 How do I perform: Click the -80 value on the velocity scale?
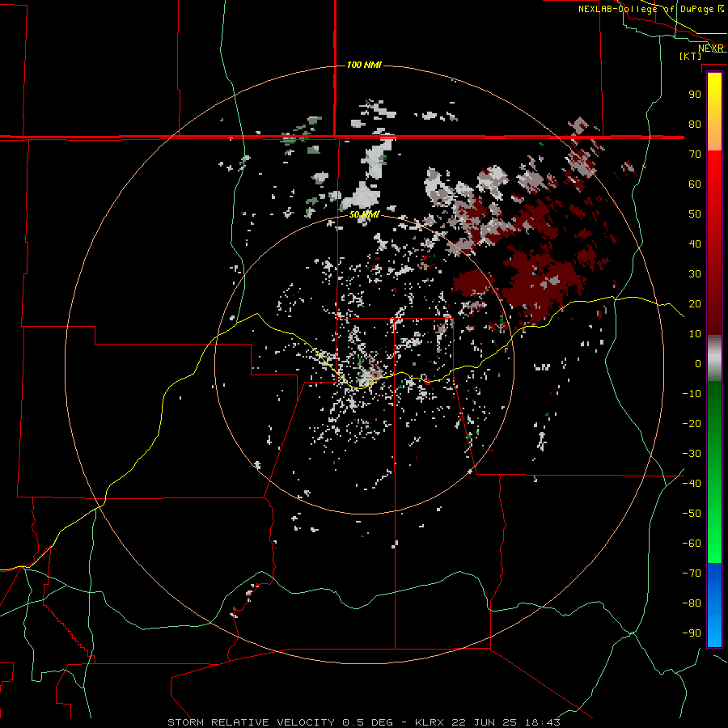tap(692, 603)
